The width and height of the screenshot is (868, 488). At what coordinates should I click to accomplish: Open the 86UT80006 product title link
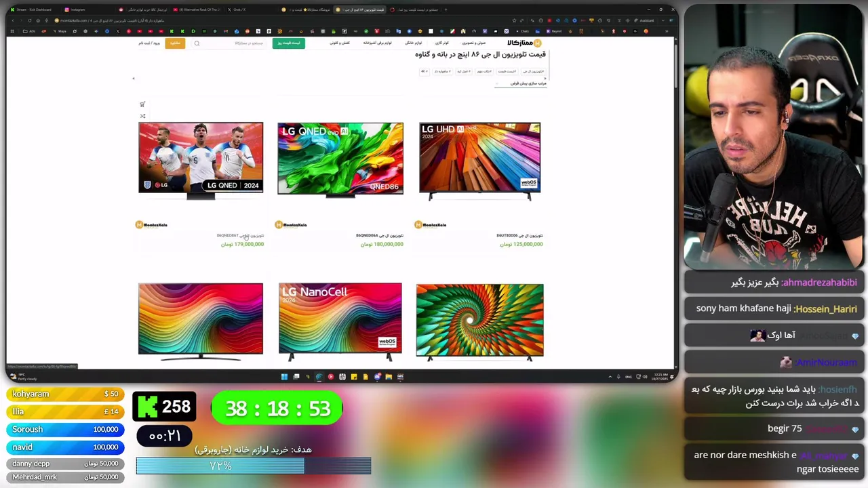coord(519,236)
